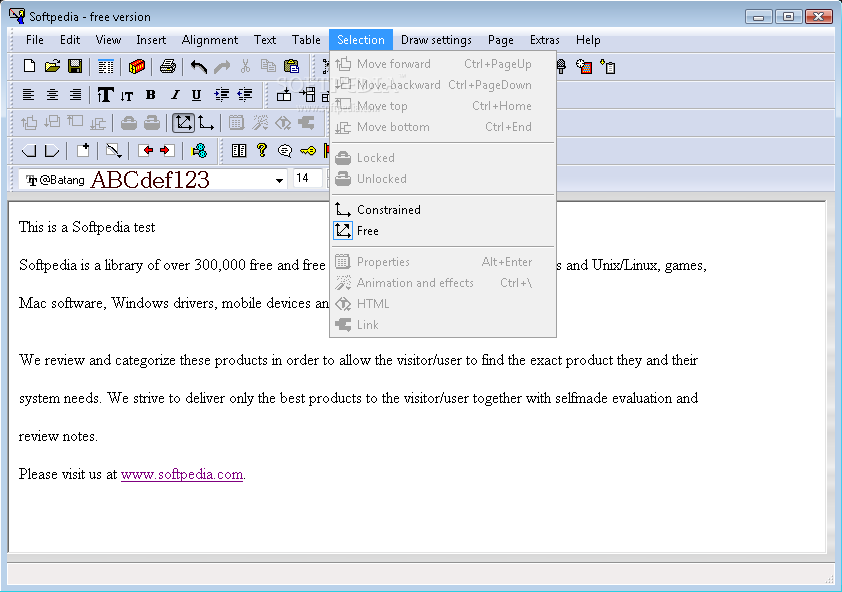842x592 pixels.
Task: Open a file with the folder icon
Action: coord(52,66)
